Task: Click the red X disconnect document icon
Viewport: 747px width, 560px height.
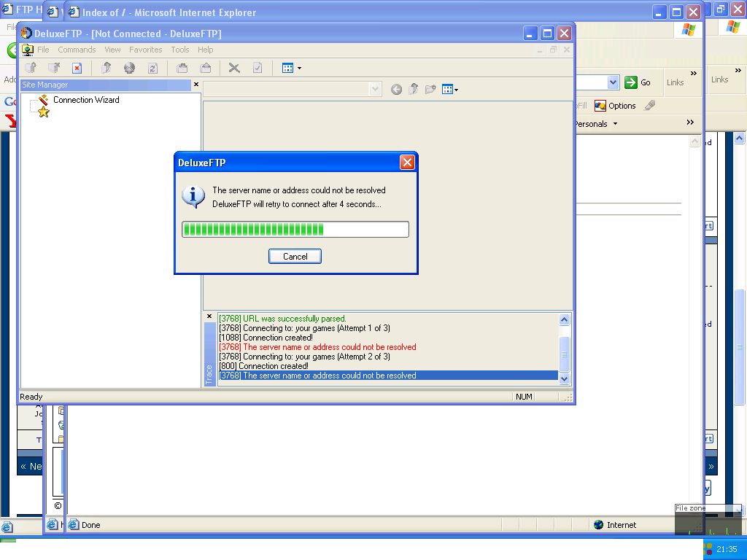Action: (77, 68)
